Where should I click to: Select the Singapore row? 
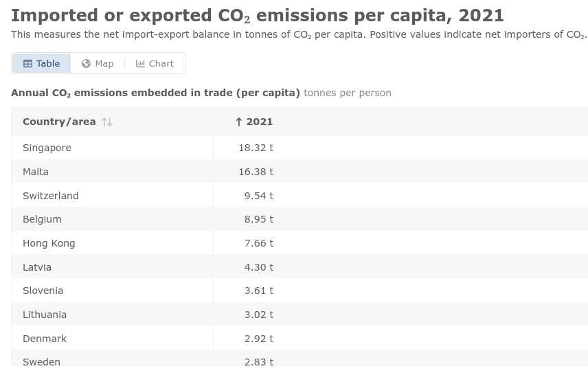47,148
